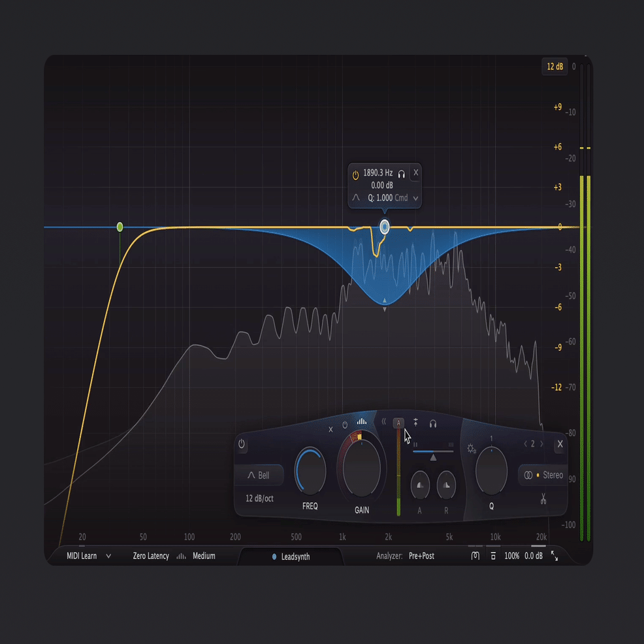Solo the band using the tooltip headphones icon
Image resolution: width=644 pixels, height=644 pixels.
click(402, 174)
